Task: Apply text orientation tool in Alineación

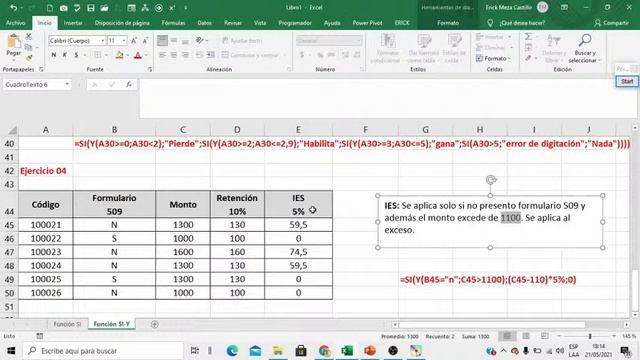Action: (x=199, y=40)
